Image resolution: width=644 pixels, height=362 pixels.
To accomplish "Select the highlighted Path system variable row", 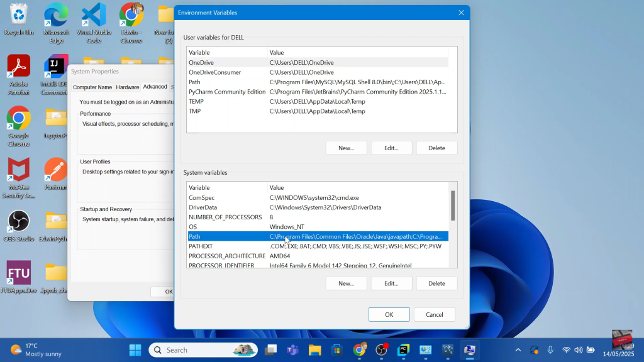I will point(318,237).
